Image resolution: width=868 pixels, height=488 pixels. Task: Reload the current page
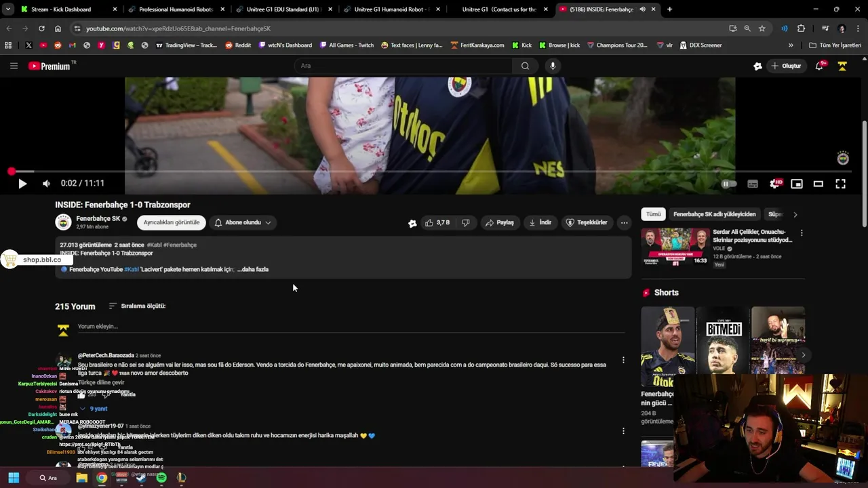[x=41, y=28]
